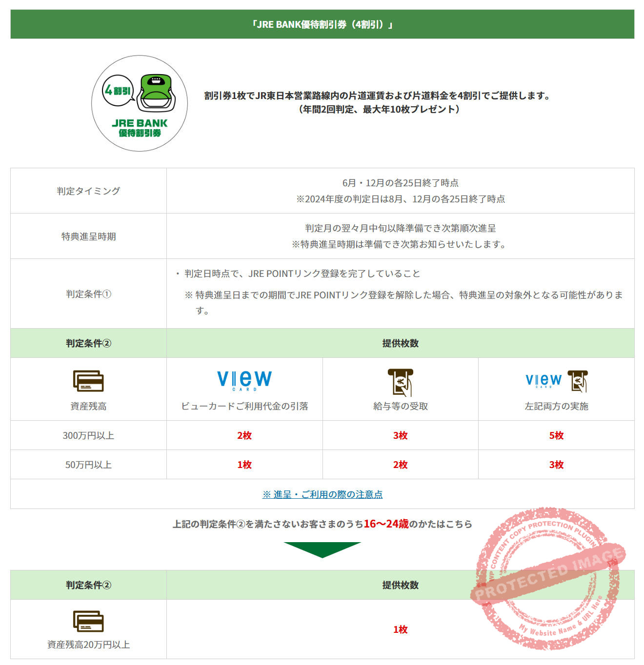This screenshot has height=665, width=644.
Task: Click 1枚 in the 50万円以上 row
Action: (x=244, y=465)
